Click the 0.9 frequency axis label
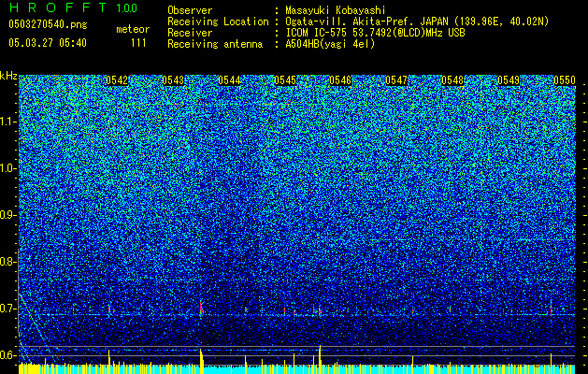 [7, 215]
